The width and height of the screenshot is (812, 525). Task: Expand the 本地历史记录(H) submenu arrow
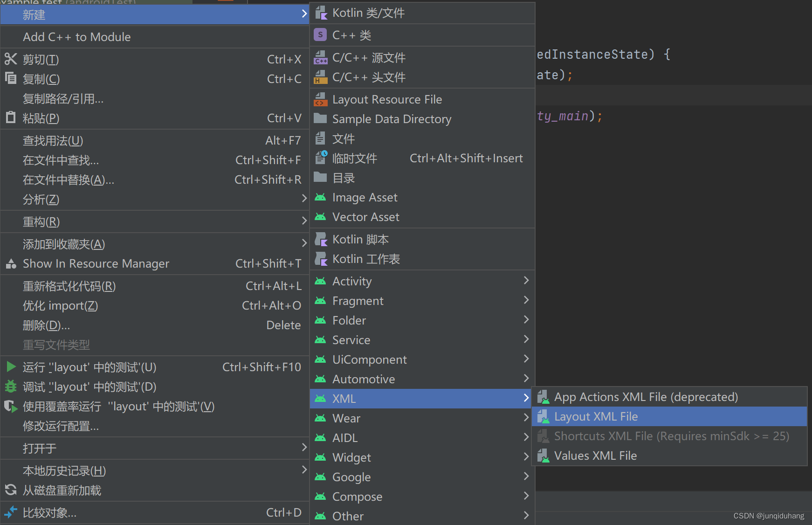[304, 470]
